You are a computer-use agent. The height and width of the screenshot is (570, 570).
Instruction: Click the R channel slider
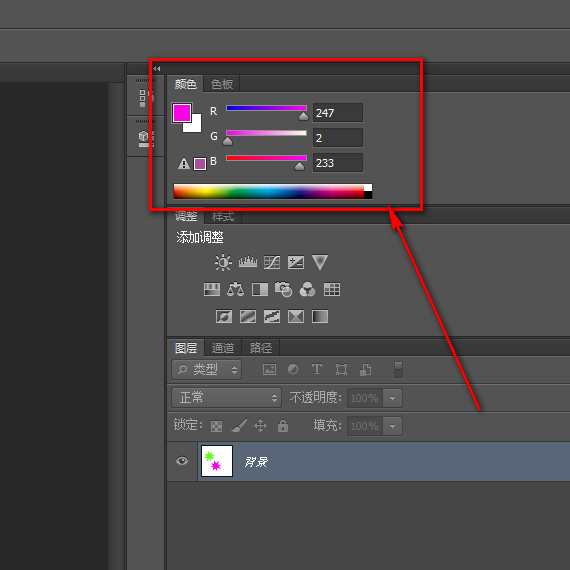pyautogui.click(x=266, y=108)
